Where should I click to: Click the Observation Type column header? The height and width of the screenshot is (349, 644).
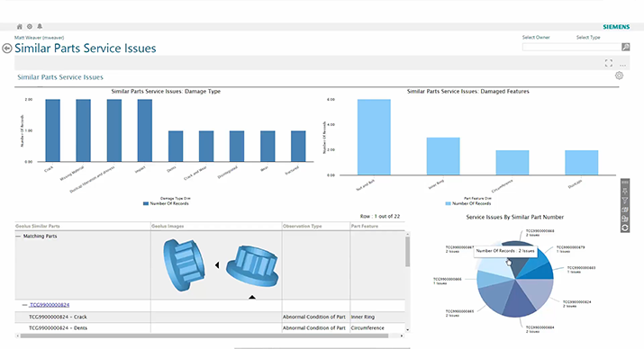[x=316, y=227]
